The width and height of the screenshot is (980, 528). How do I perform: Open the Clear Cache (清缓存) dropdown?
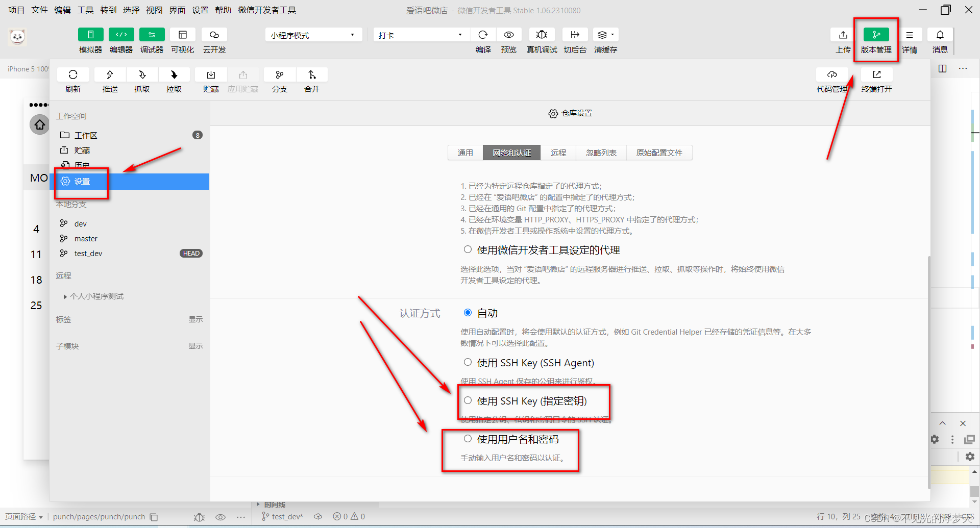[605, 35]
